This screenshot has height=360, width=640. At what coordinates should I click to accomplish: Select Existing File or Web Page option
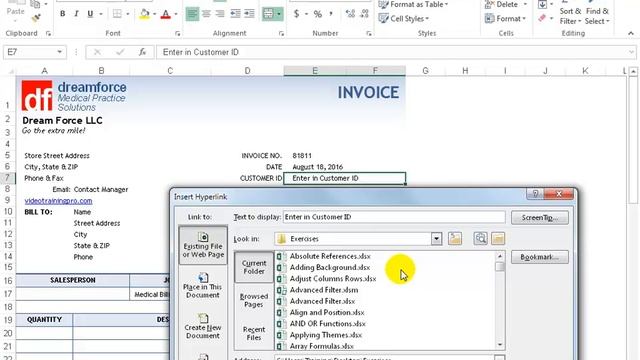tap(203, 245)
